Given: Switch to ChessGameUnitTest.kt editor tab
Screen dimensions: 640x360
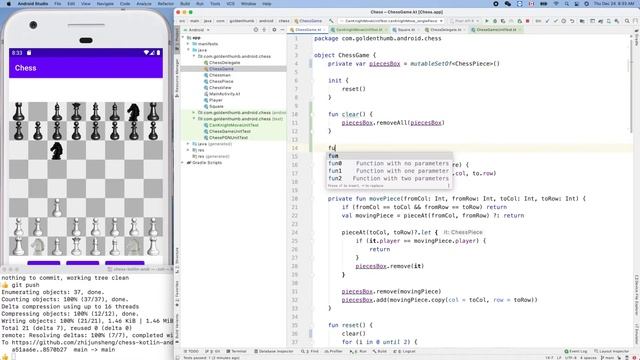Looking at the screenshot, I should pyautogui.click(x=495, y=30).
